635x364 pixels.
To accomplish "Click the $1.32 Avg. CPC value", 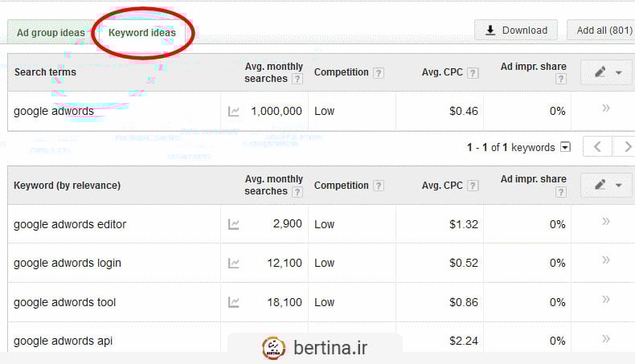I will coord(464,224).
